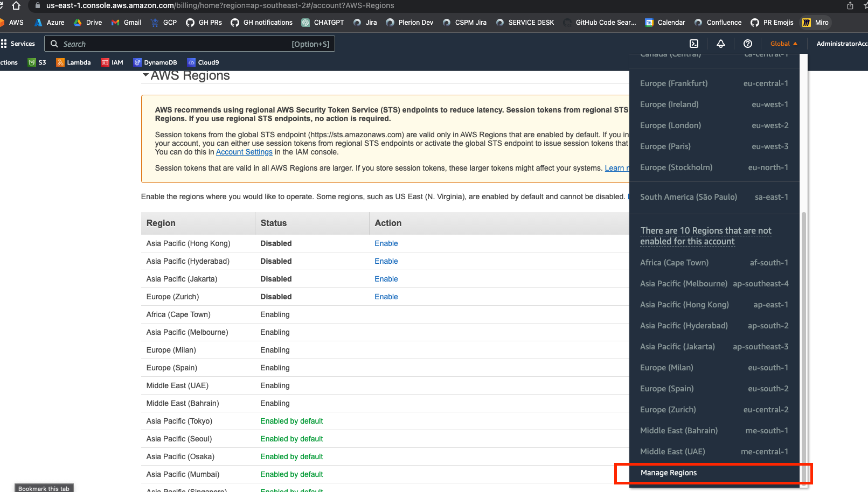868x492 pixels.
Task: Click the AWS console search field
Action: pyautogui.click(x=189, y=44)
